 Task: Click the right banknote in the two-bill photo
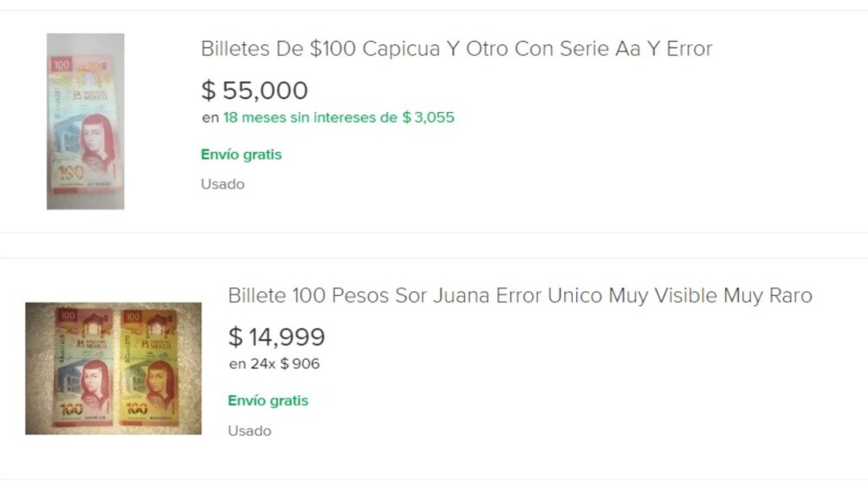[x=148, y=367]
